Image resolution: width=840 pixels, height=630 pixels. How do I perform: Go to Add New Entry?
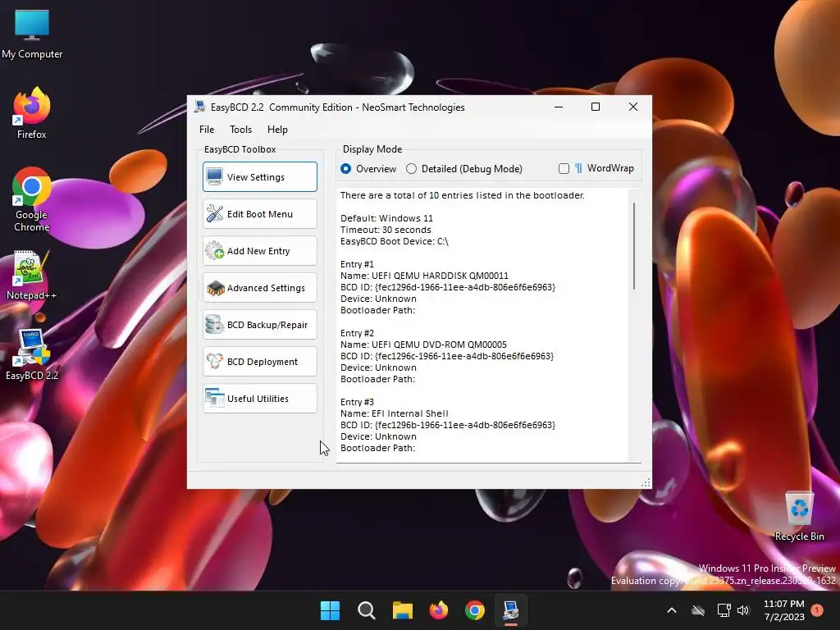[x=260, y=251]
